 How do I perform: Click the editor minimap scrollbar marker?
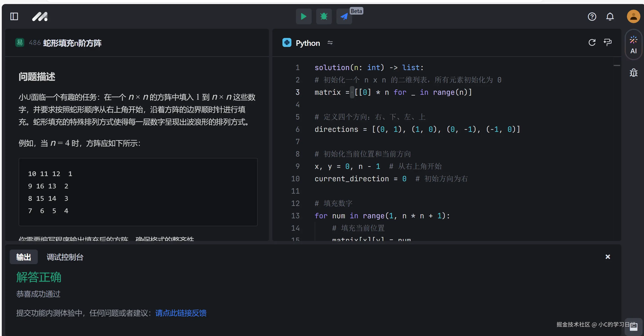coord(617,65)
